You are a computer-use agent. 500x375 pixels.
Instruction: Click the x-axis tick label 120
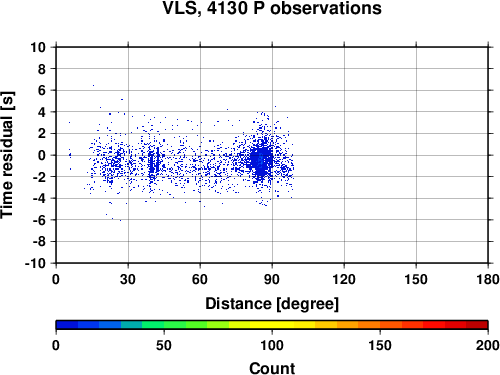point(344,279)
